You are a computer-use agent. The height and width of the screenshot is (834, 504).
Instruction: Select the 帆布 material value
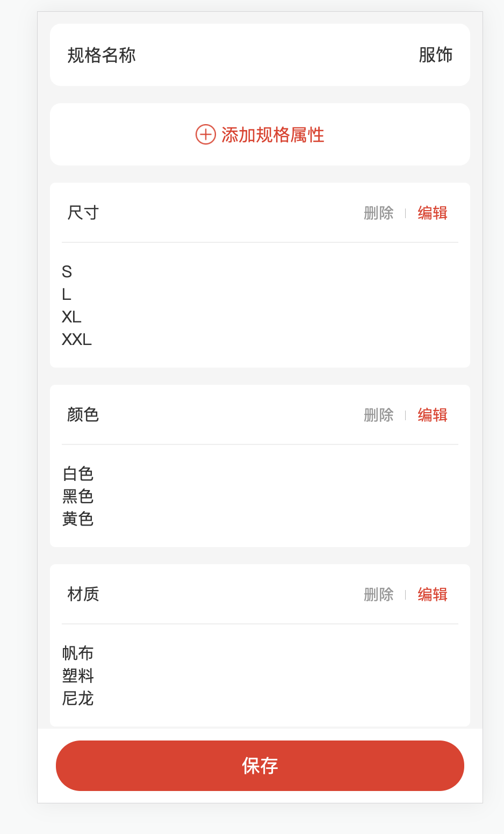click(x=78, y=653)
